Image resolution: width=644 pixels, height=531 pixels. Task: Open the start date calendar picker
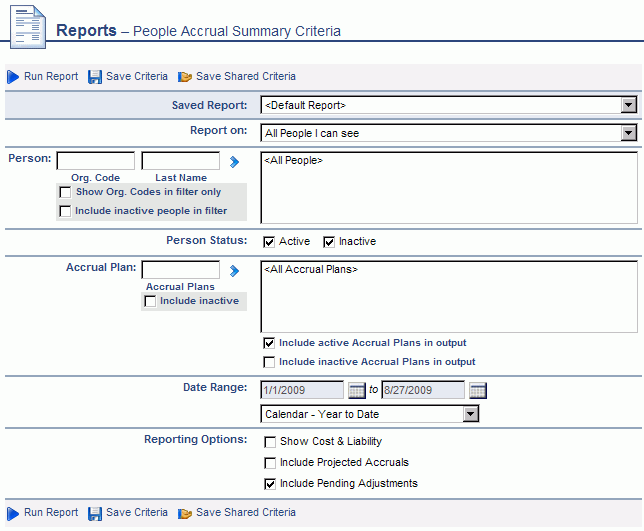coord(358,390)
